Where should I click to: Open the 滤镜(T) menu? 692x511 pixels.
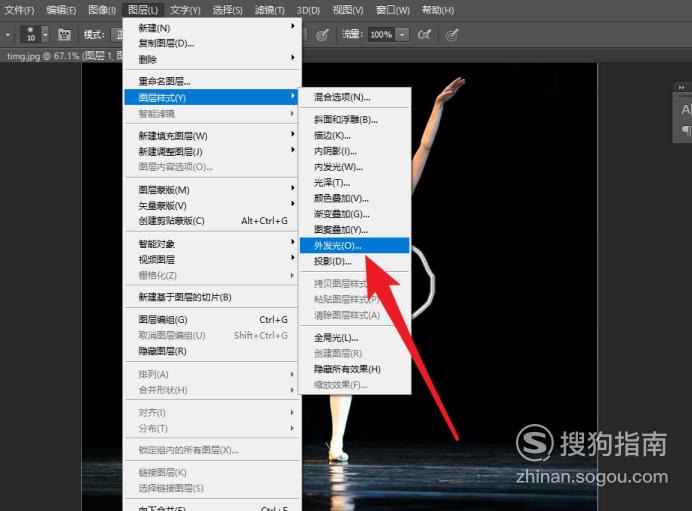tap(269, 10)
